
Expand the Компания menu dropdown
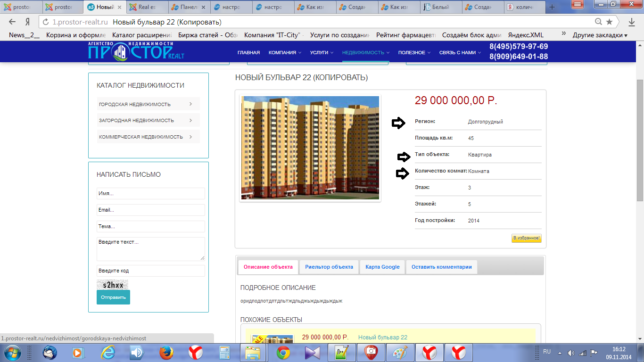[285, 53]
